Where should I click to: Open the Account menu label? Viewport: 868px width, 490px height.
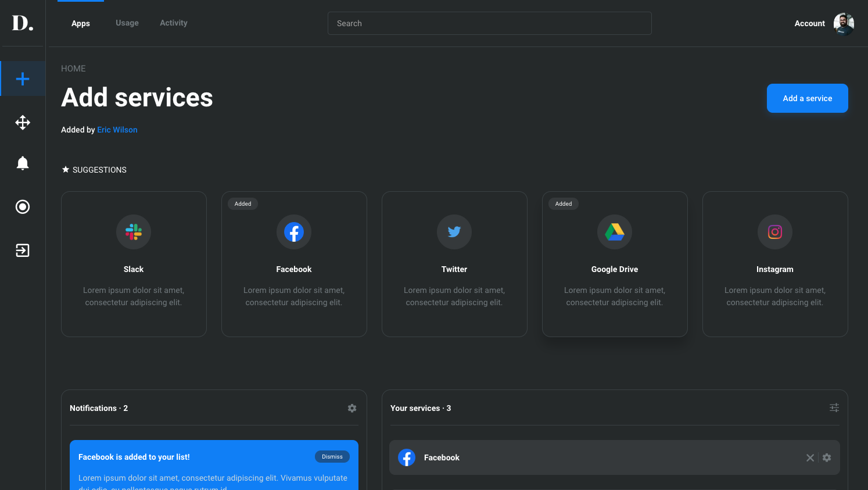point(810,24)
